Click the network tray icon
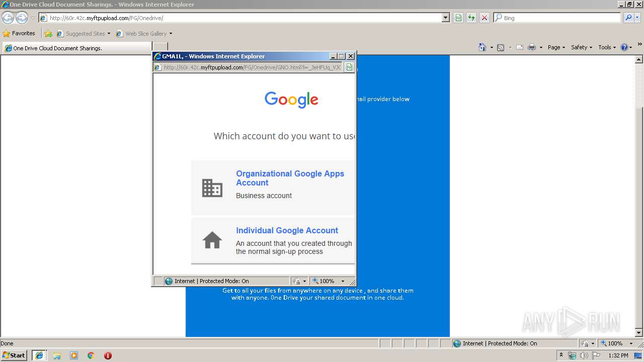 (572, 355)
